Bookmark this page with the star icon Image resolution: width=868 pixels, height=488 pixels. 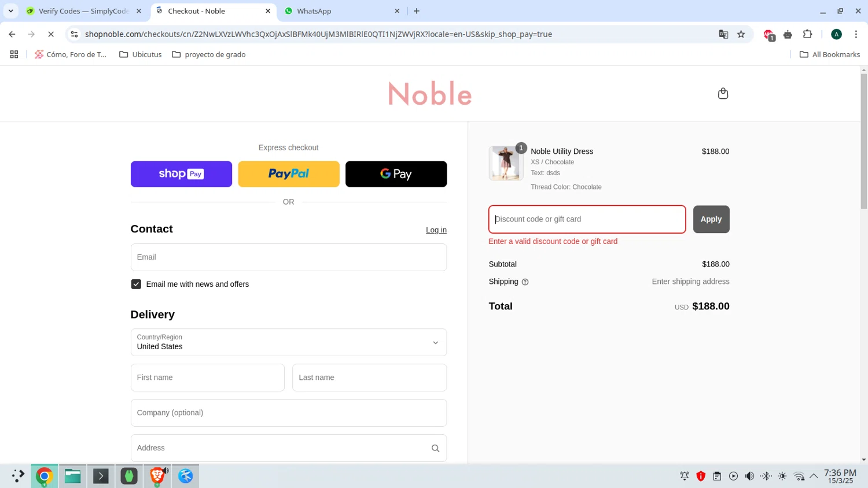point(741,34)
